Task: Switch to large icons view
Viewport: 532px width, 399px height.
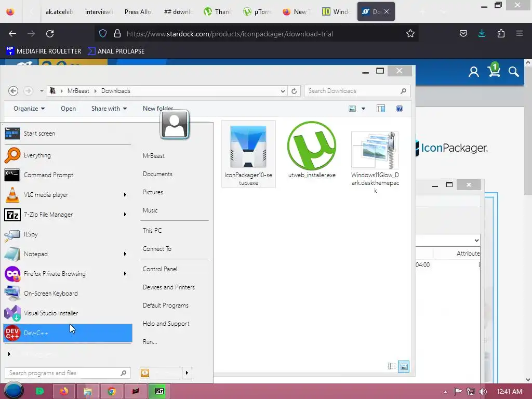Action: (404, 366)
